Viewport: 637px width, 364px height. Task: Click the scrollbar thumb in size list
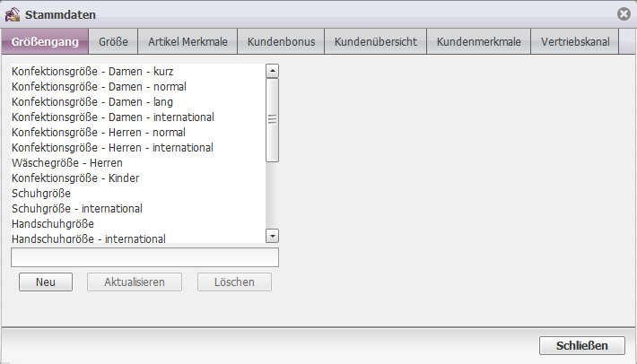point(272,120)
